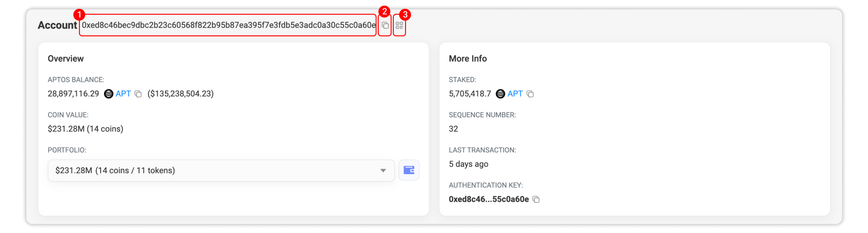The height and width of the screenshot is (233, 868).
Task: Expand the Portfolio dropdown arrow
Action: coord(383,170)
